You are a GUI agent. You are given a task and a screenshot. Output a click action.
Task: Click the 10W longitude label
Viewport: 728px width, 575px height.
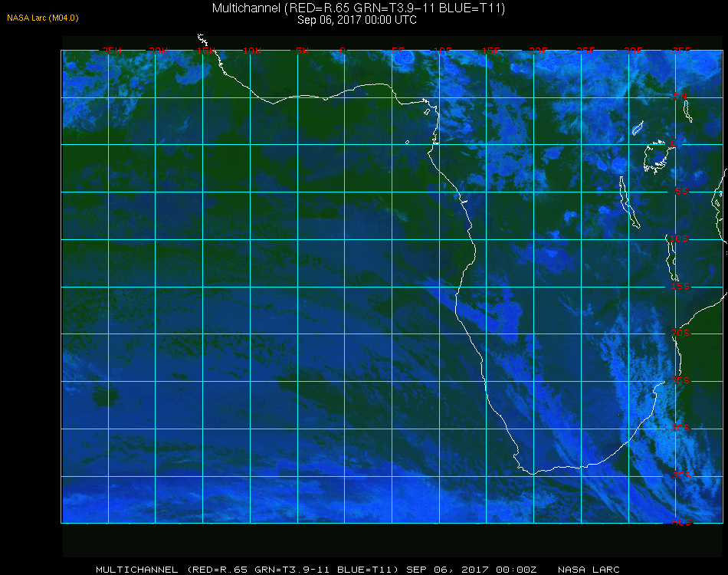(x=252, y=51)
